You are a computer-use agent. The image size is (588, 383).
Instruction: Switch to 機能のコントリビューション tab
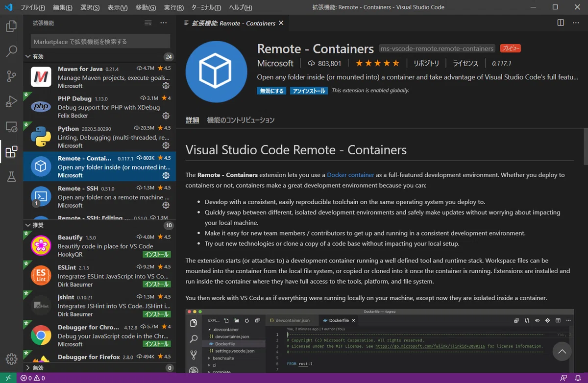click(x=241, y=120)
